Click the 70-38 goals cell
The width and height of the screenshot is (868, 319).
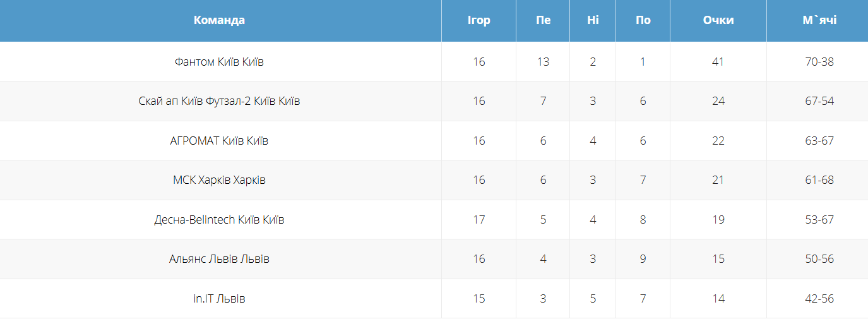[819, 62]
